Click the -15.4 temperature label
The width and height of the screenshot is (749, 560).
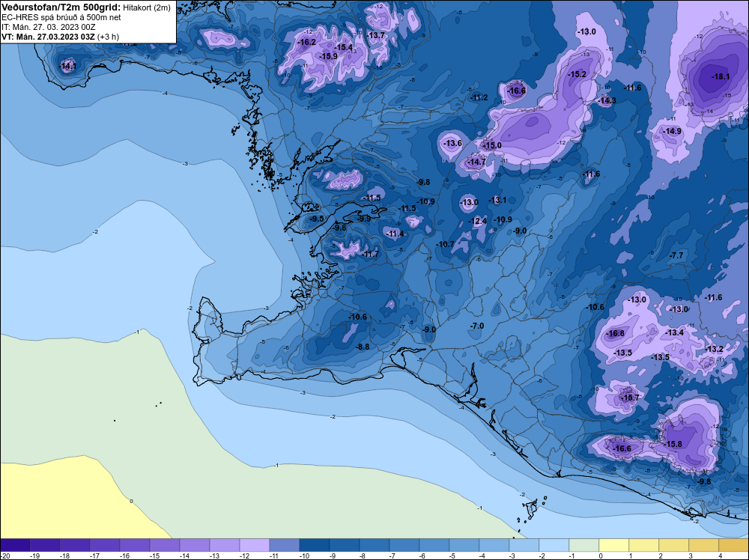point(344,47)
